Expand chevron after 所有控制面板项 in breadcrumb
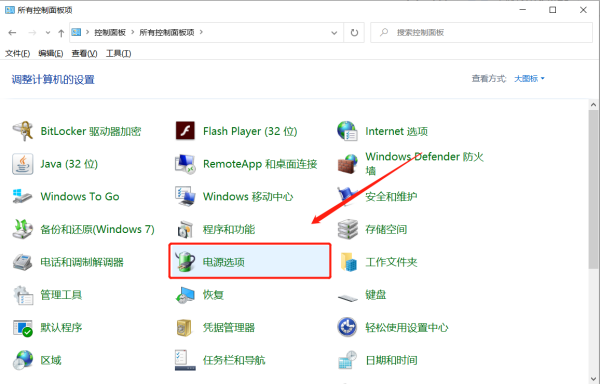600x384 pixels. click(201, 32)
